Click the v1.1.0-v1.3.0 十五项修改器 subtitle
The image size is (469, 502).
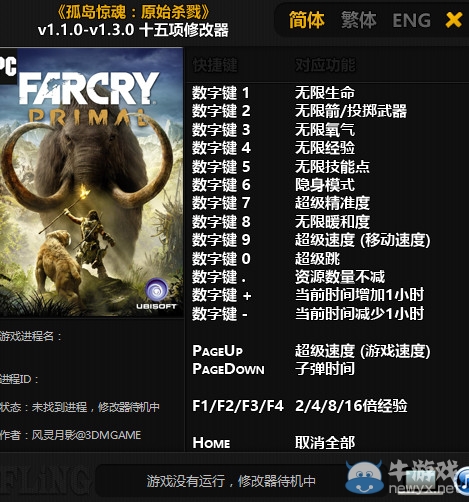pyautogui.click(x=133, y=30)
